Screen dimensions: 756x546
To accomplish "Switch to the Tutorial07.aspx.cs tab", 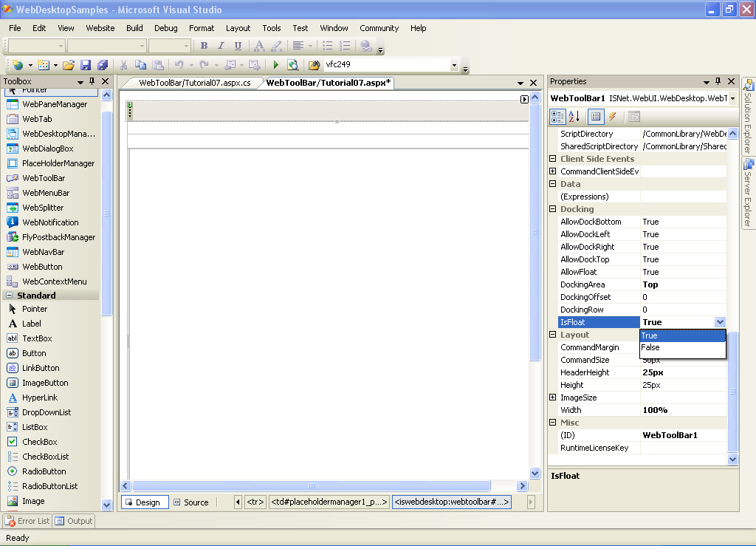I will (195, 83).
